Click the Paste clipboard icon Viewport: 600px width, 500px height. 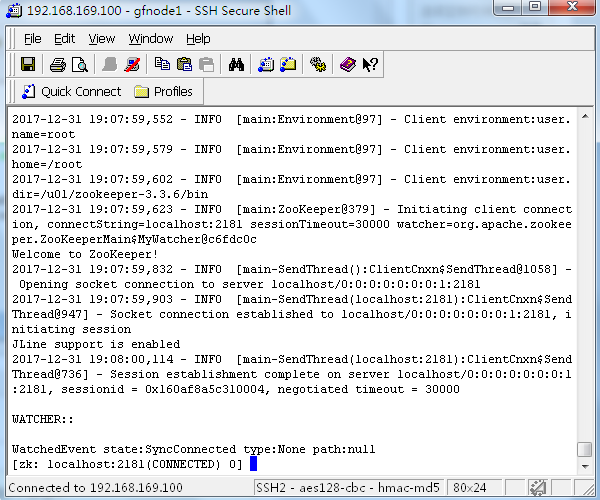pyautogui.click(x=184, y=64)
